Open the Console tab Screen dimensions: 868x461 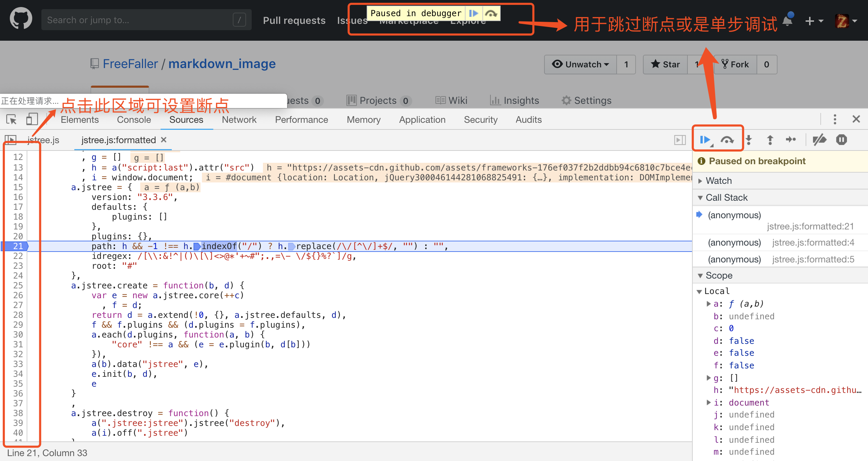pos(134,120)
